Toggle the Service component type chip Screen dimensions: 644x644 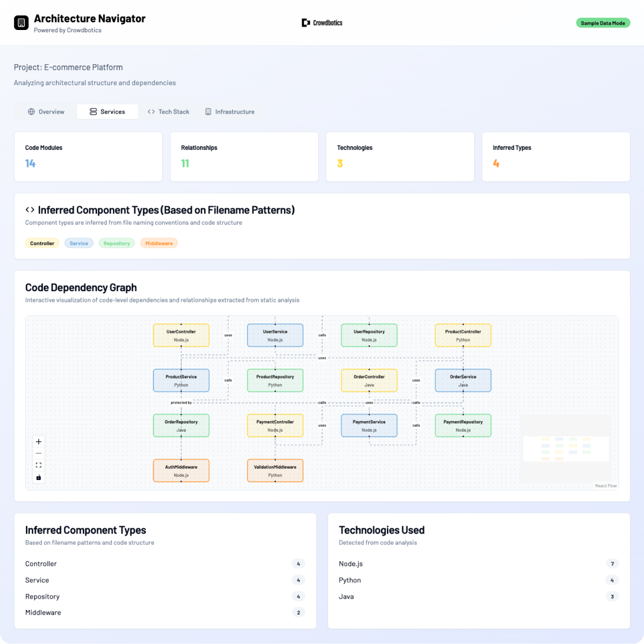click(78, 243)
